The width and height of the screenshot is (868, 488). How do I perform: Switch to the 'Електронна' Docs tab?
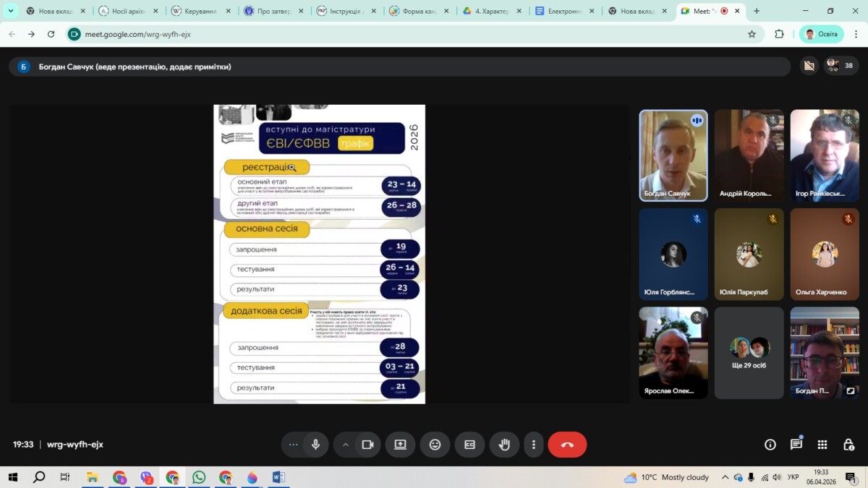coord(563,12)
